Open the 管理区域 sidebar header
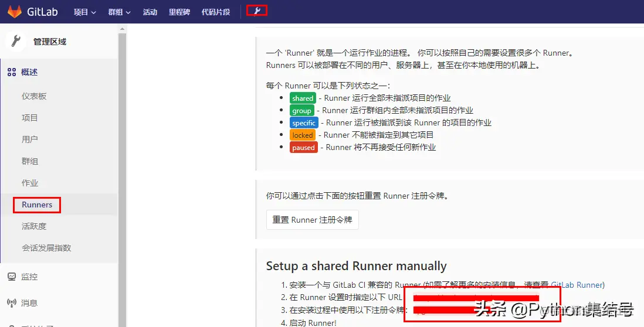 click(x=59, y=42)
